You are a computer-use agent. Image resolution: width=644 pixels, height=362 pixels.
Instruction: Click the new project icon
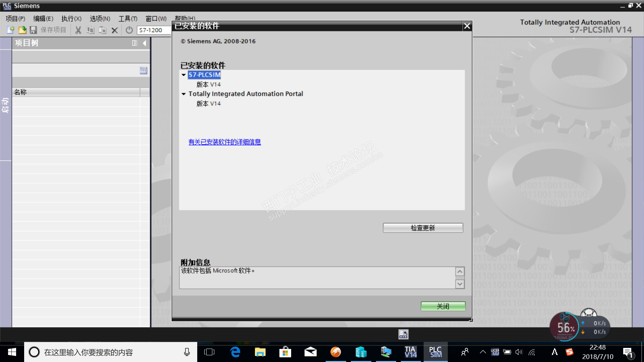[x=11, y=30]
